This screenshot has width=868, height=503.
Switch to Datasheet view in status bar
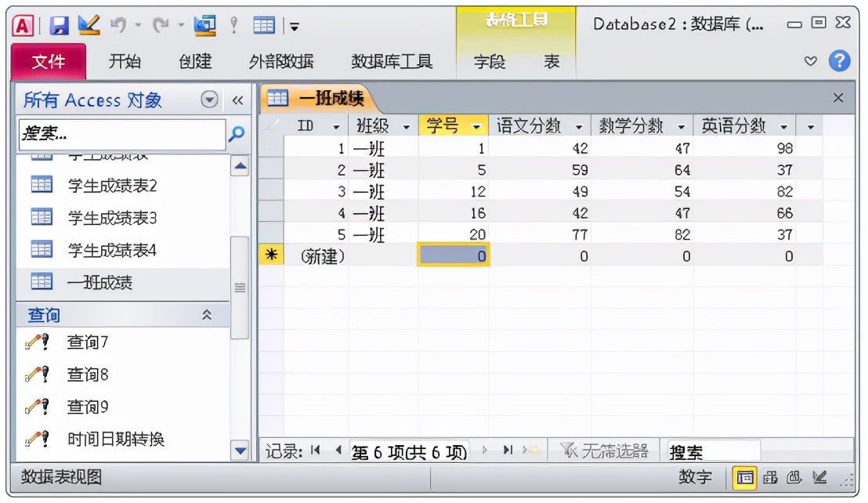[744, 478]
